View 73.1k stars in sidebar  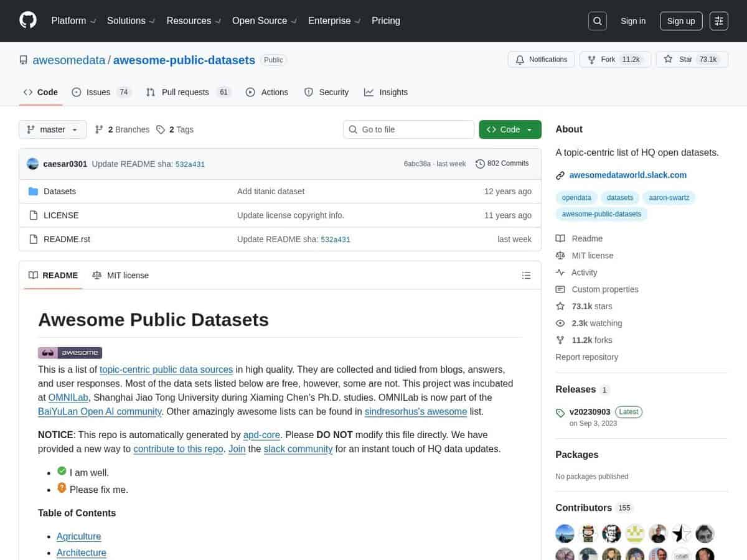pyautogui.click(x=584, y=306)
